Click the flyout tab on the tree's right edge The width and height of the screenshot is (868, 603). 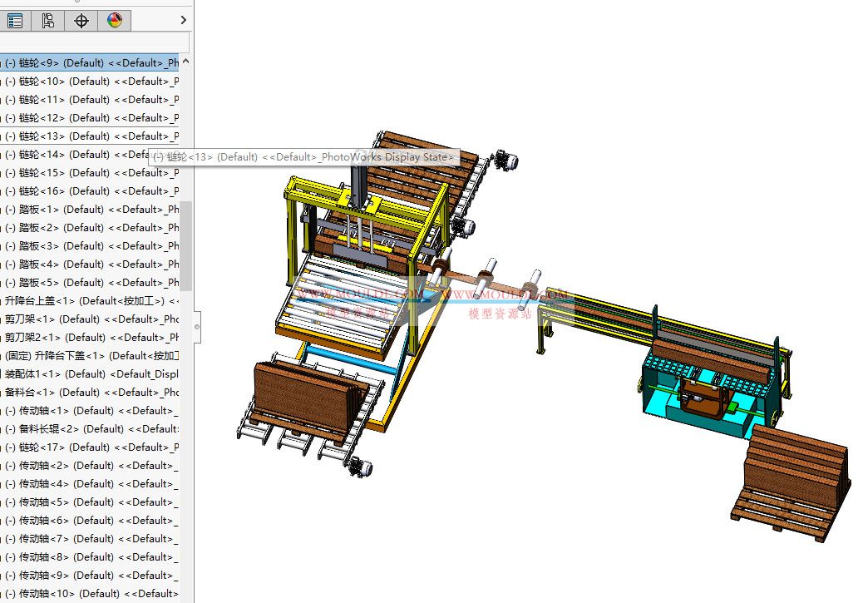pyautogui.click(x=196, y=327)
